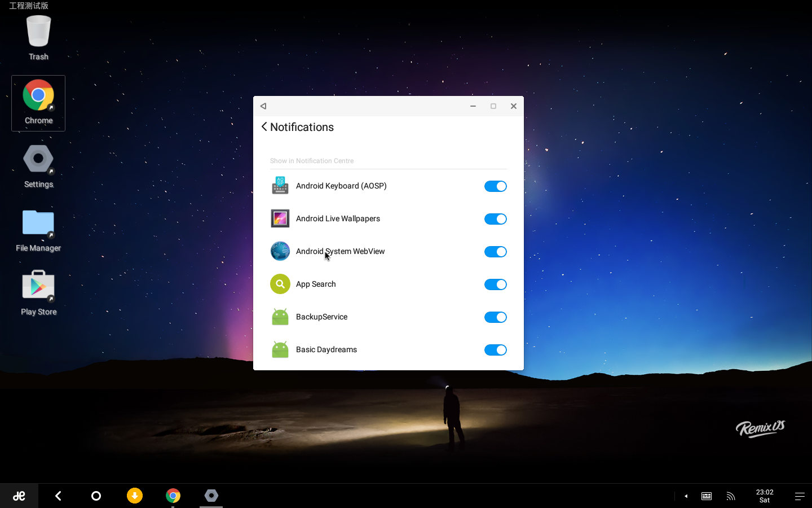Click the BackupService android icon
Viewport: 812px width, 508px height.
click(280, 317)
